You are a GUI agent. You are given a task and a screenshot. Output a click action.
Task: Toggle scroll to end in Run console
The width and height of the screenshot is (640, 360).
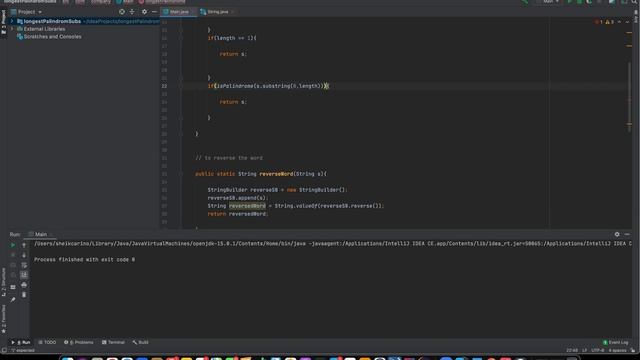click(x=24, y=275)
